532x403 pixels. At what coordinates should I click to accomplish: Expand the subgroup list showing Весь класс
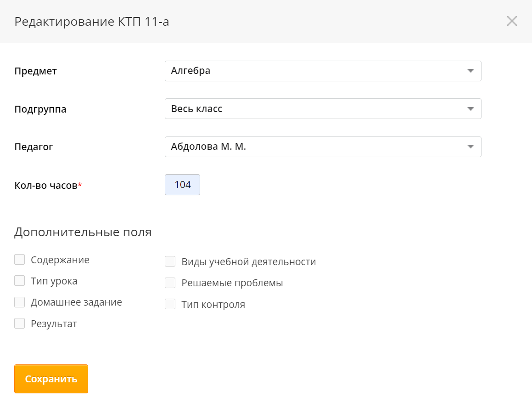[317, 109]
